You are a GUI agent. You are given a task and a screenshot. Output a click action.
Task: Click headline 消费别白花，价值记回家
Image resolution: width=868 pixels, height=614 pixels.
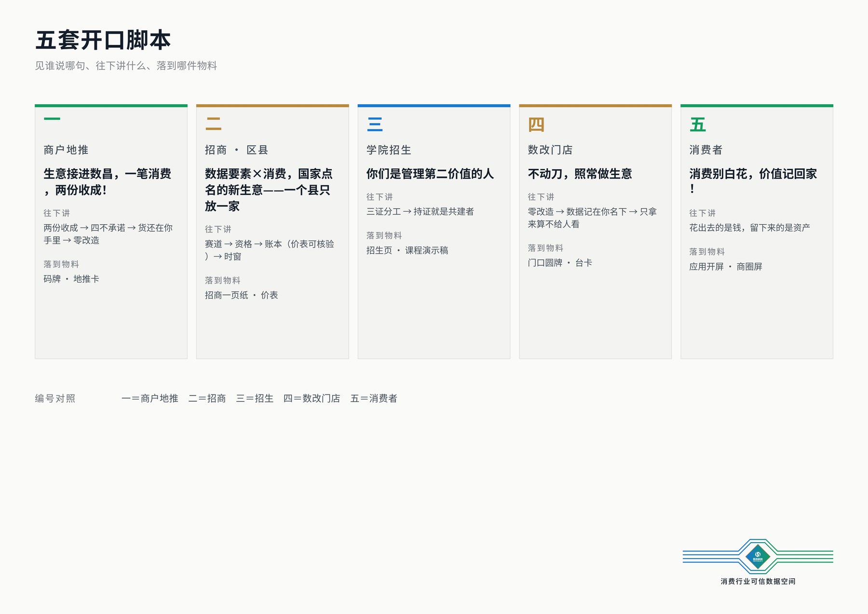(x=753, y=182)
